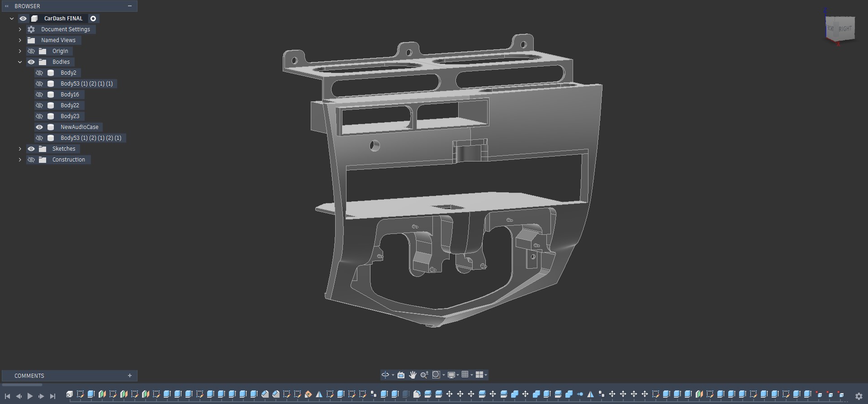The image size is (868, 404).
Task: Select the Orbit tool in navigation bar
Action: [385, 375]
